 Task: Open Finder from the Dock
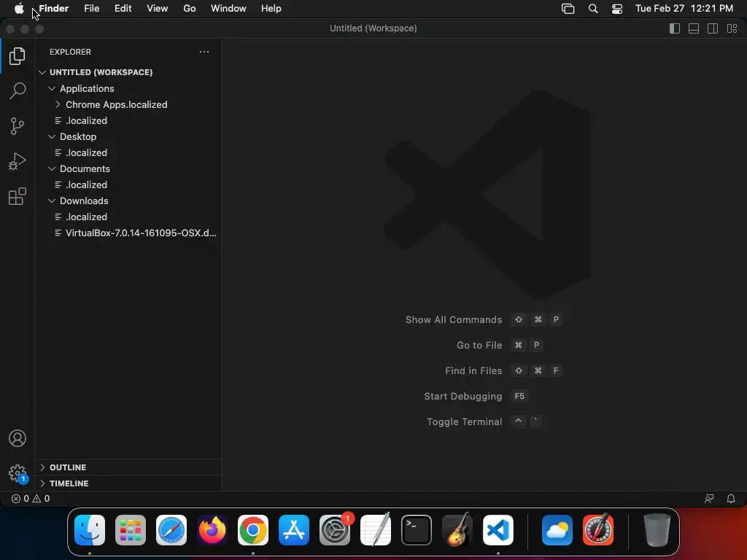tap(90, 530)
